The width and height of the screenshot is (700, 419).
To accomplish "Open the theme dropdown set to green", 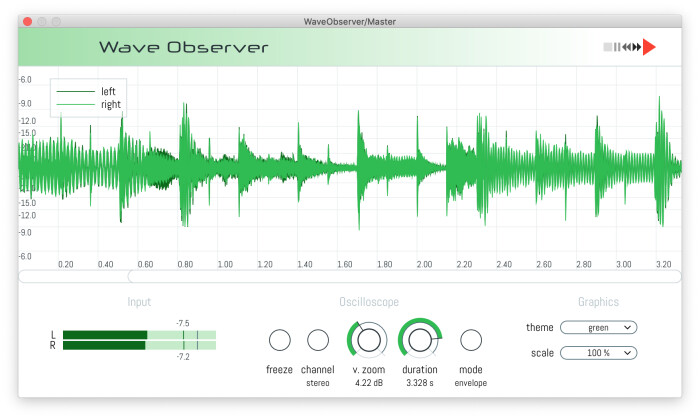I will pyautogui.click(x=598, y=327).
